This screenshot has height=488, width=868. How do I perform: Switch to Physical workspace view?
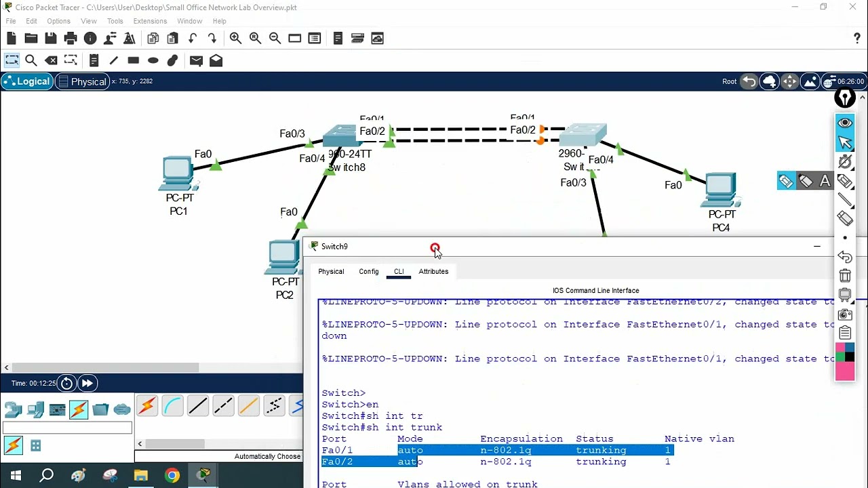click(82, 81)
